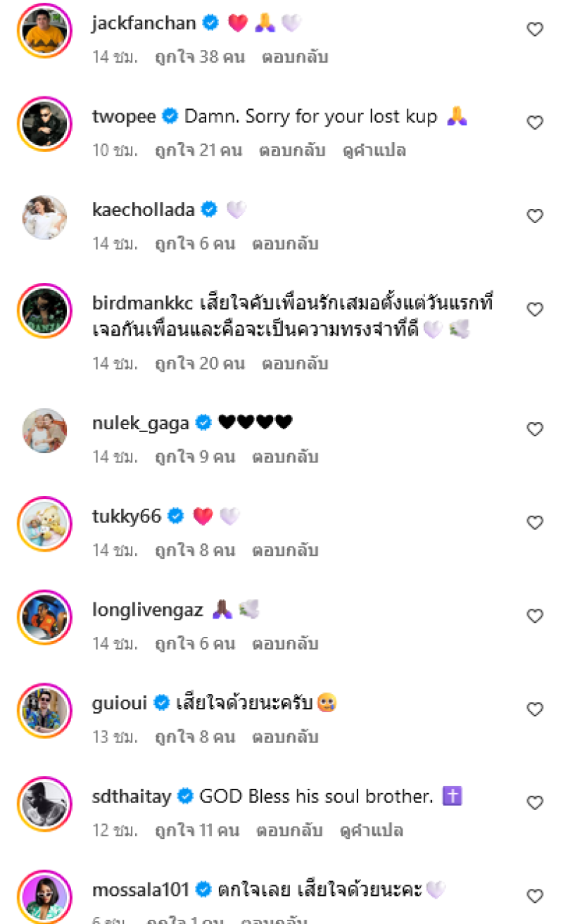Reply to jackfanchan's comment
Image resolution: width=563 pixels, height=924 pixels.
click(x=295, y=57)
